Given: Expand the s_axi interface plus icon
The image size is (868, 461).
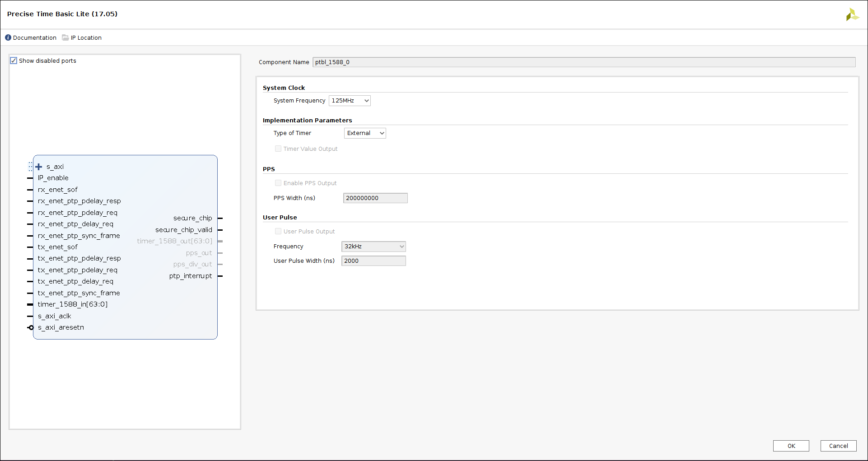Looking at the screenshot, I should (39, 167).
